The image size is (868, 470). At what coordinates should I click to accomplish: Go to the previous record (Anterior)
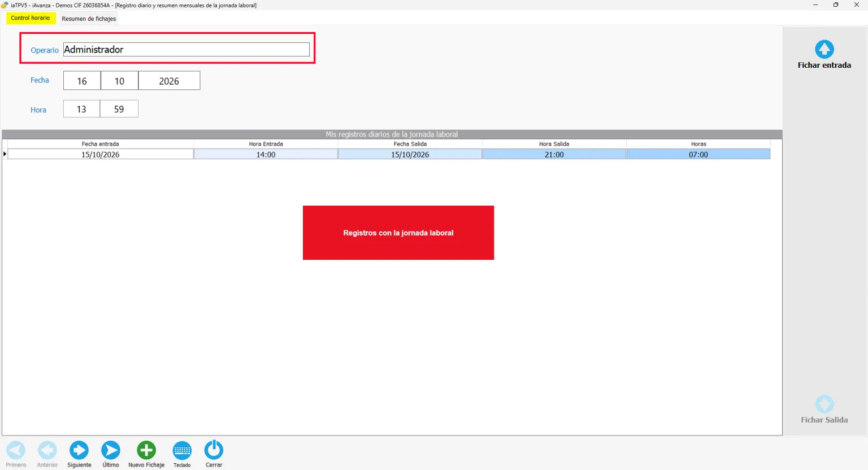pos(47,450)
